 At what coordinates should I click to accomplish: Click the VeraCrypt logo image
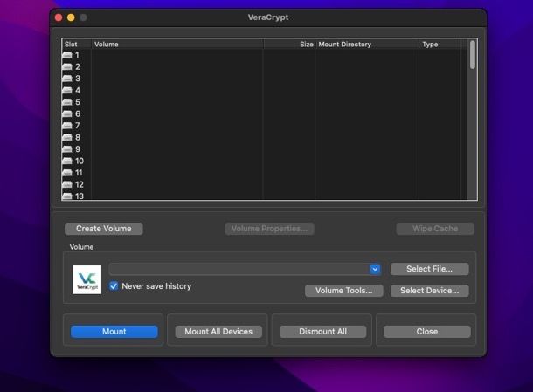(x=87, y=279)
